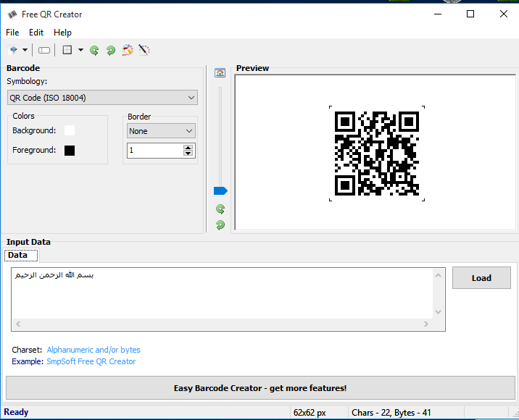519x420 pixels.
Task: Open the File menu
Action: 12,33
